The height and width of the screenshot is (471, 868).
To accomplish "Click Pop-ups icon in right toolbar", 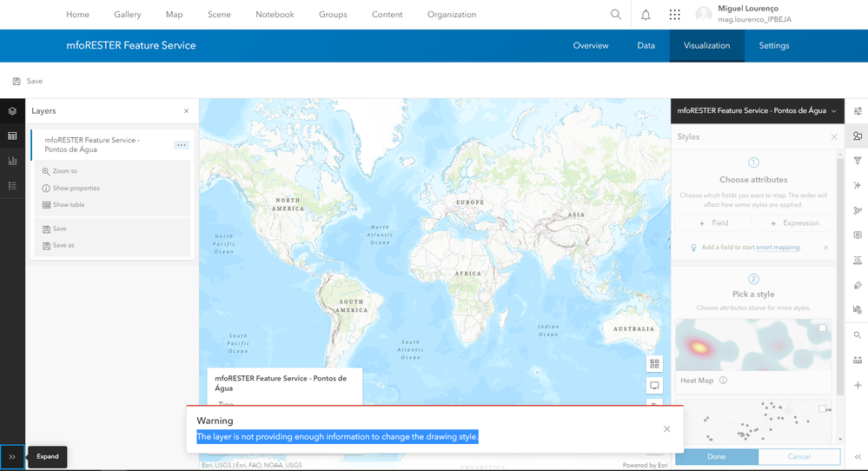I will tap(858, 235).
